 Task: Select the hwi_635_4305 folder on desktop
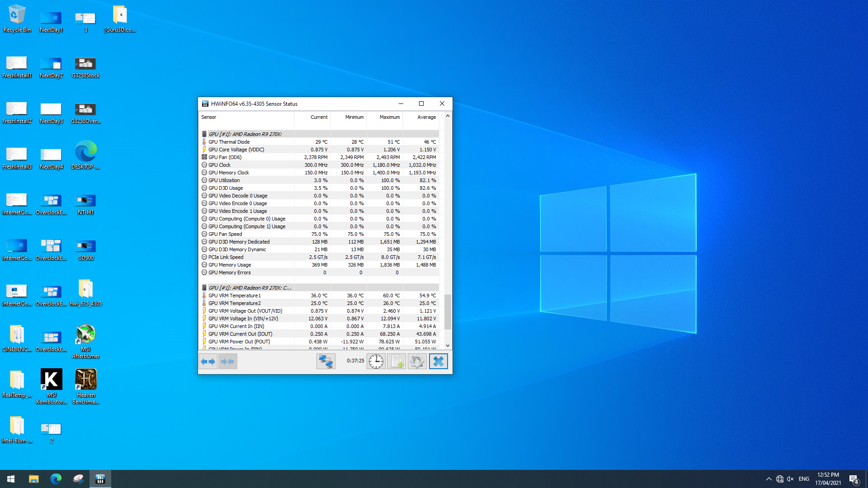pos(85,292)
